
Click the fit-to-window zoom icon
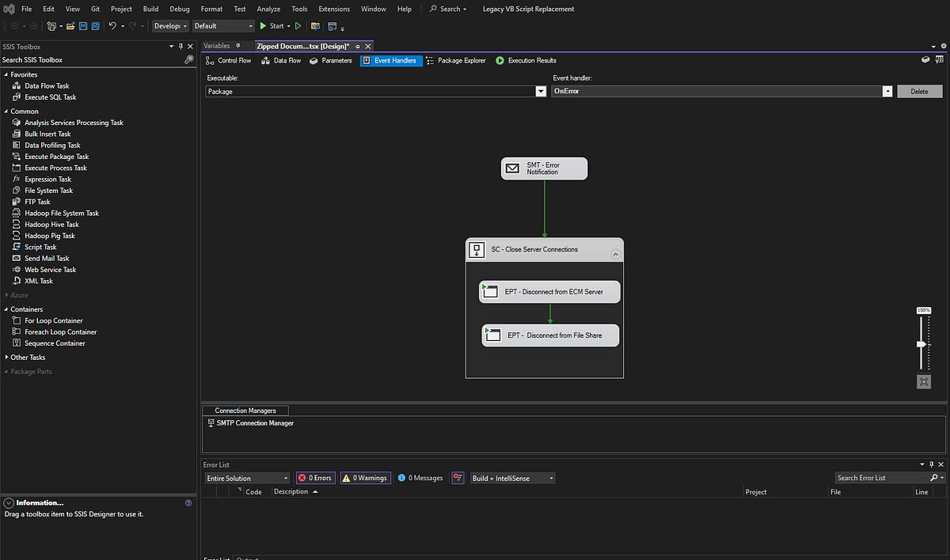pos(923,382)
